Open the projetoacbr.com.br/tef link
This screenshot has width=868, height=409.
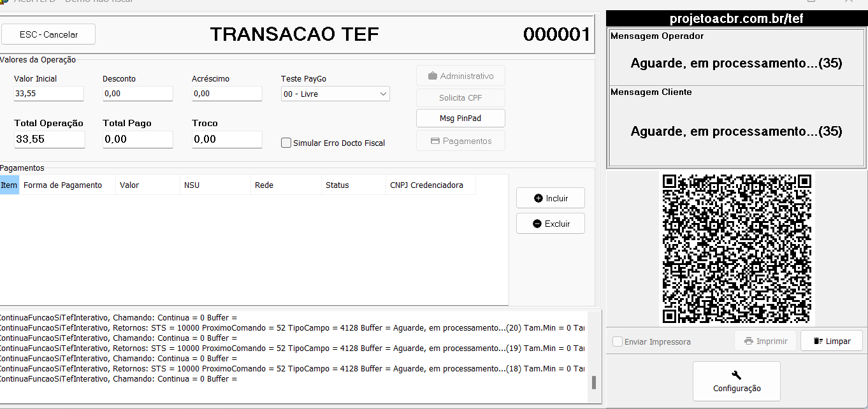pos(736,18)
